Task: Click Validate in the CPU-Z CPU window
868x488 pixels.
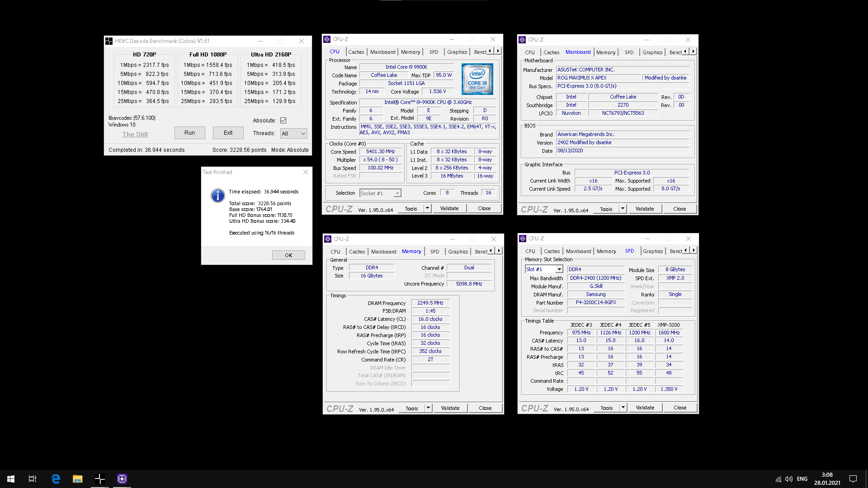Action: (x=449, y=208)
